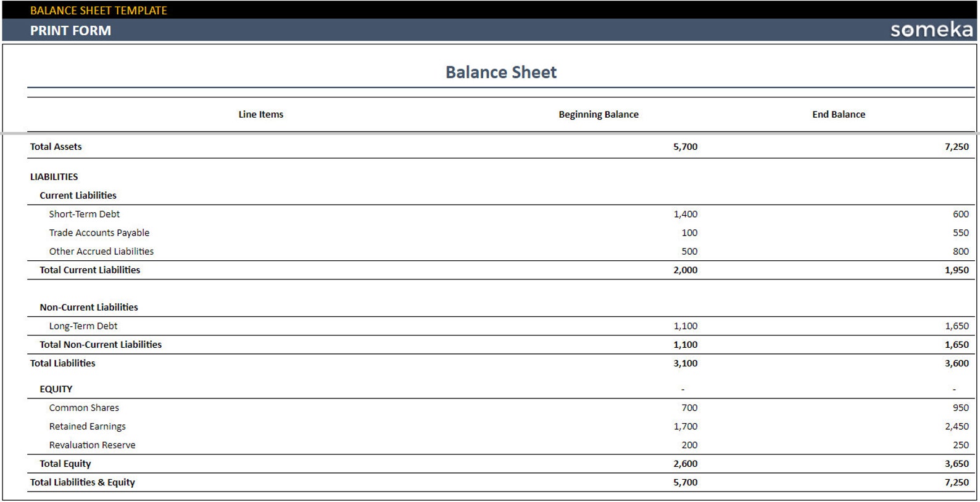The image size is (980, 502).
Task: Select the Total Assets row label
Action: (56, 147)
